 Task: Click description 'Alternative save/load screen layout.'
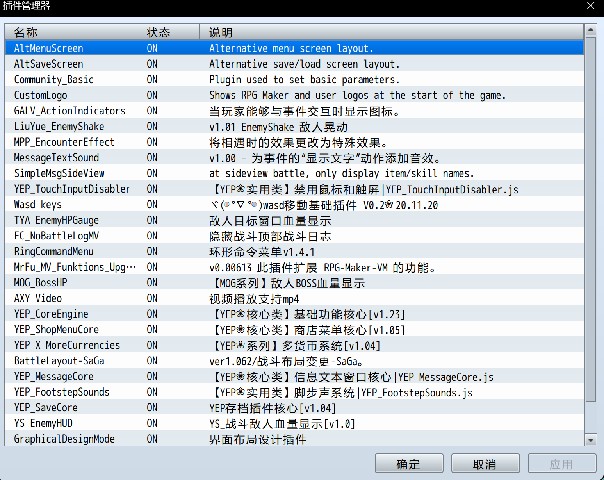pyautogui.click(x=304, y=64)
